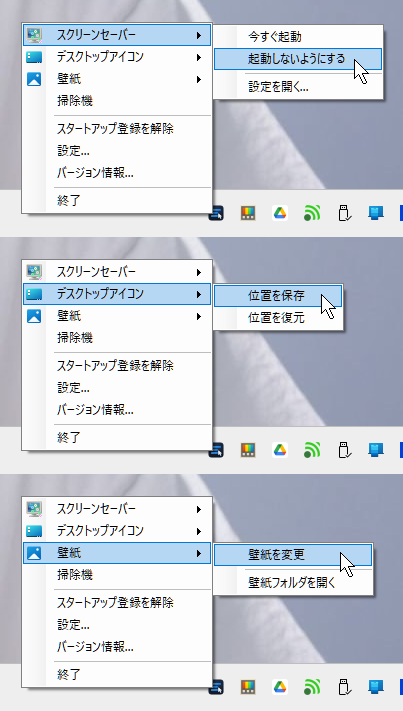The height and width of the screenshot is (711, 403).
Task: Select 壁紙を変更 in the wallpaper submenu
Action: click(x=293, y=555)
